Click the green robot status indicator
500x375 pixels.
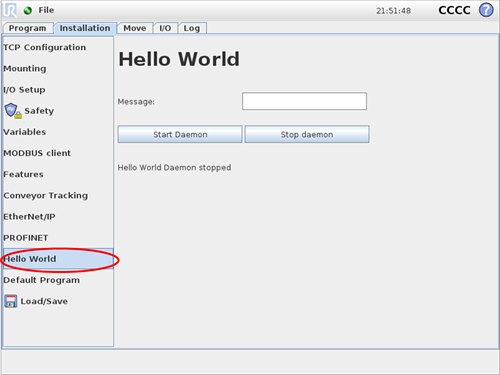28,11
